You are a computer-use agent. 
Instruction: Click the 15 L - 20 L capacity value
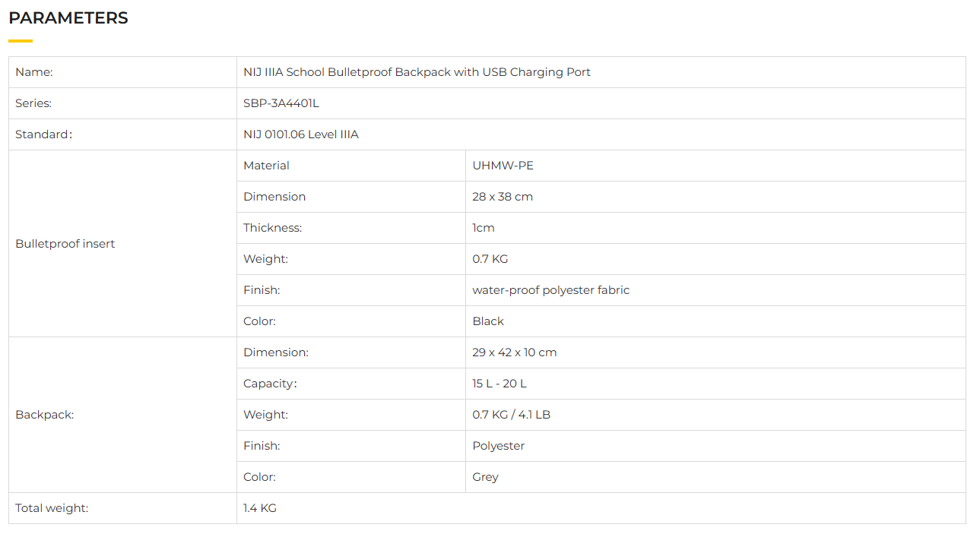[x=500, y=384]
